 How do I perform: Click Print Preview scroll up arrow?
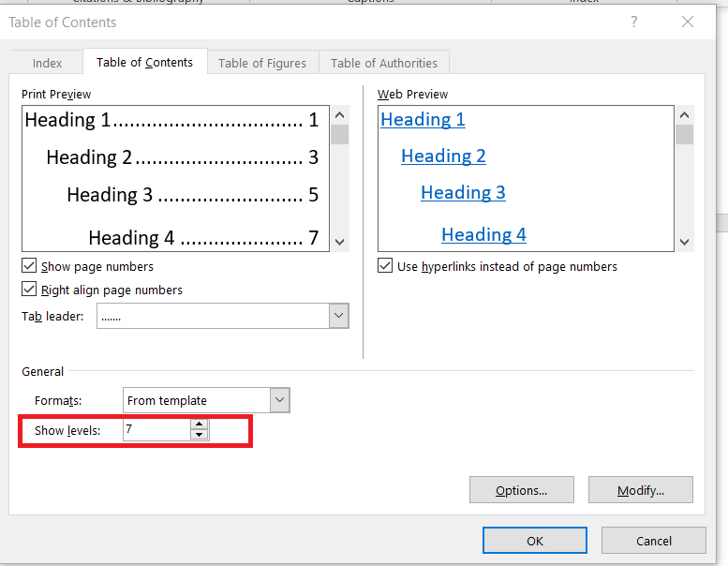tap(340, 114)
